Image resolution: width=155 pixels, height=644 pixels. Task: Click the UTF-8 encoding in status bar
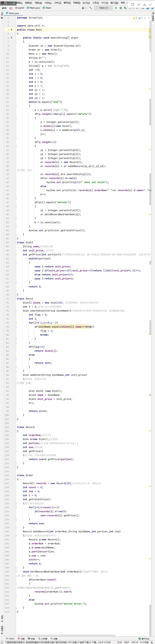pyautogui.click(x=135, y=642)
